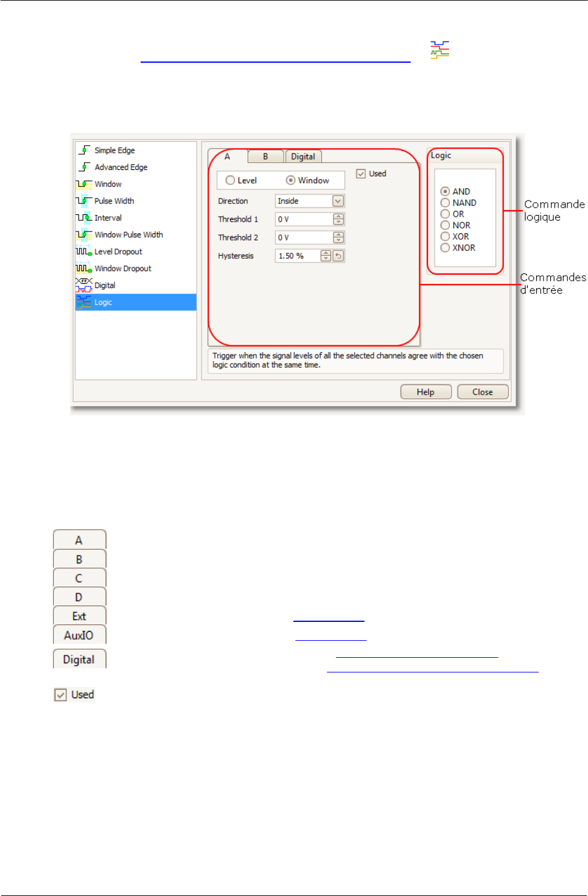Select the XOR logic option

[x=445, y=236]
